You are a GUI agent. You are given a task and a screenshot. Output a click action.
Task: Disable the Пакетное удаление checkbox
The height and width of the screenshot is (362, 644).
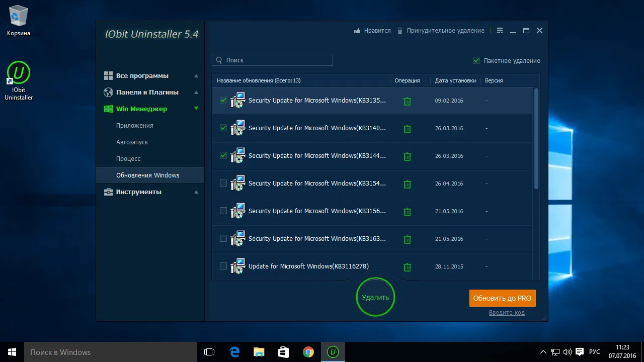tap(476, 60)
